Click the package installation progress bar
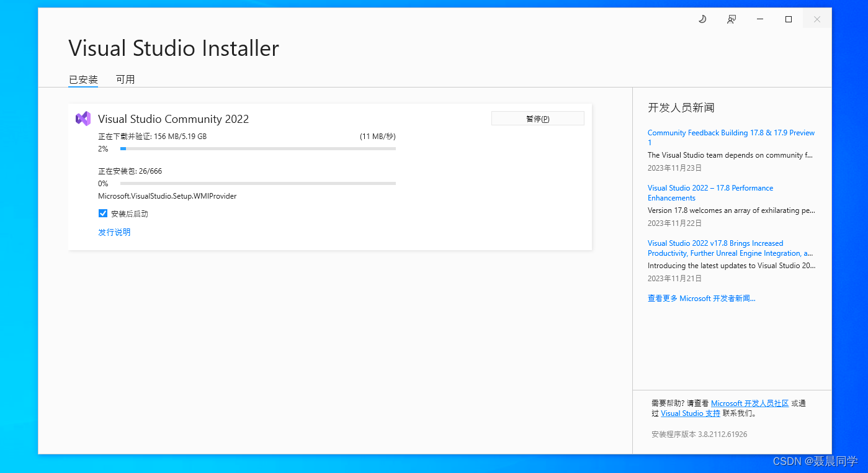Screen dimensions: 868x473 pyautogui.click(x=259, y=183)
